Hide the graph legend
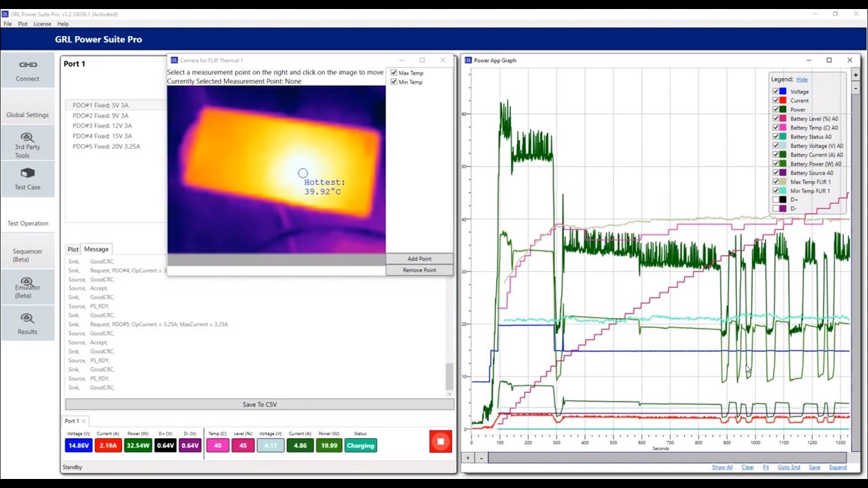868x488 pixels. (801, 79)
